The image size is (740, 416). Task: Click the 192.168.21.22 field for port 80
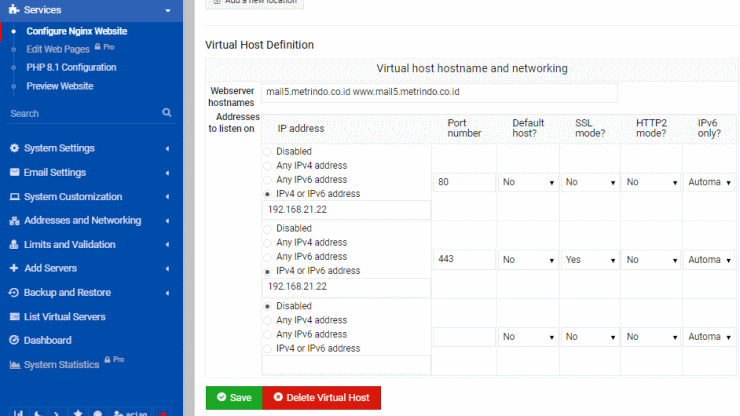[346, 210]
